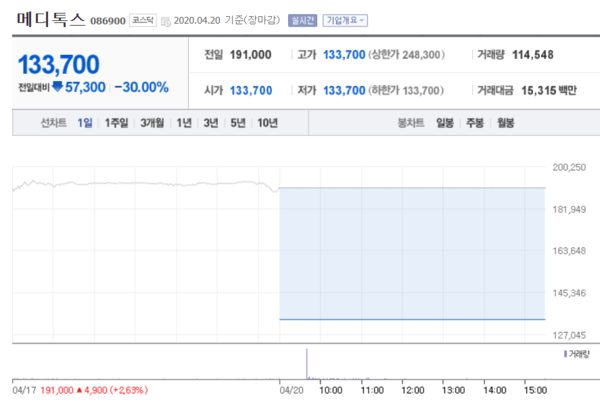Open the 일봉 candlestick chart

[x=445, y=123]
